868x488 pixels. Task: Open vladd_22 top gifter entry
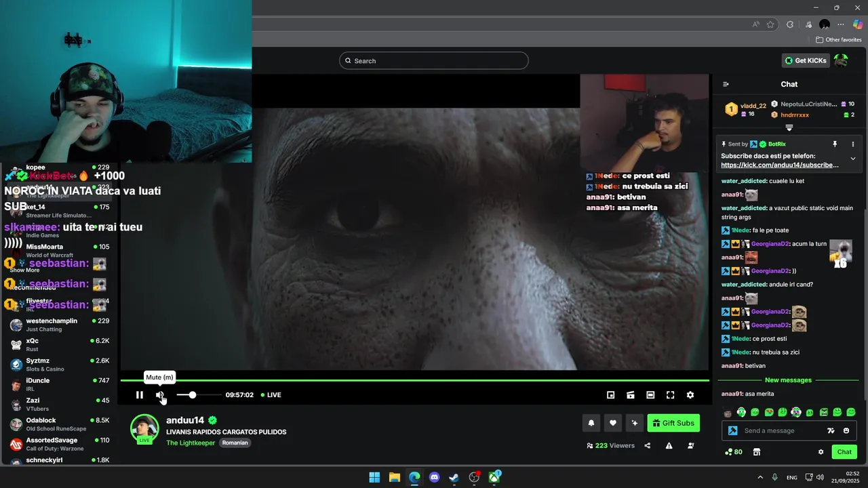pyautogui.click(x=746, y=109)
